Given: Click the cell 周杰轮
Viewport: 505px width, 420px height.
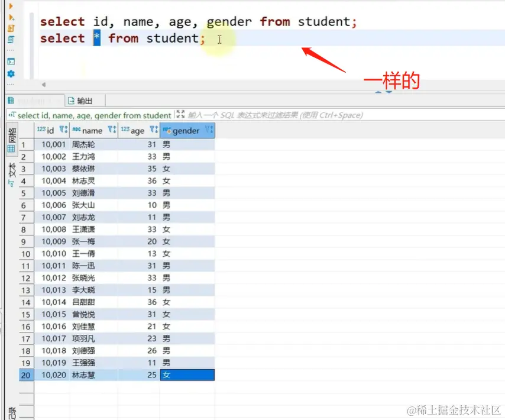Looking at the screenshot, I should 93,144.
